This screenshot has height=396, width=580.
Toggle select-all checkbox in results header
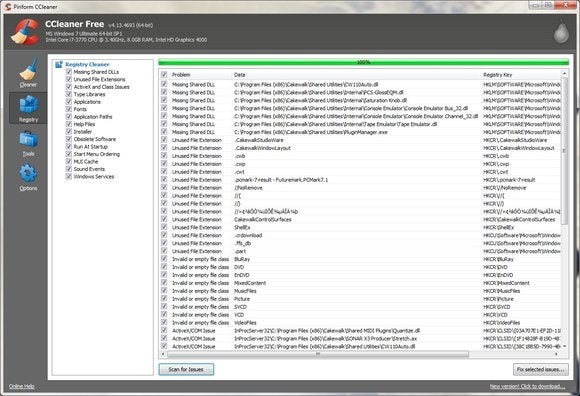pos(164,74)
